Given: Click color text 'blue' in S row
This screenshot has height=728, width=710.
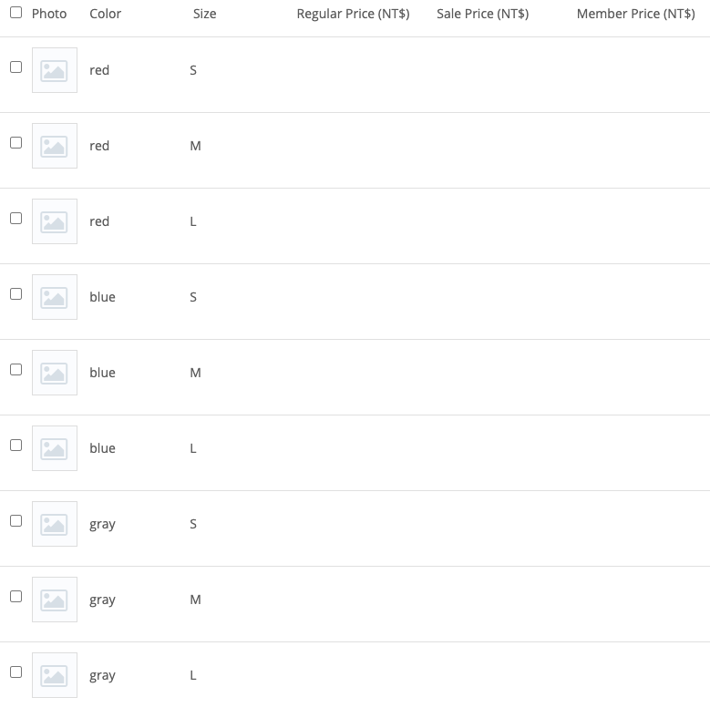Looking at the screenshot, I should coord(103,297).
